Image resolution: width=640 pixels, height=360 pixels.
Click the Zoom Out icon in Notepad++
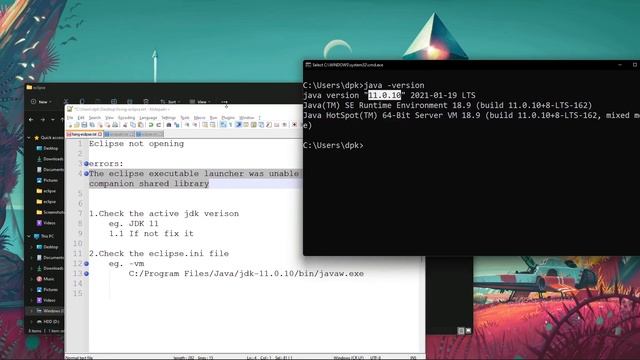[196, 125]
